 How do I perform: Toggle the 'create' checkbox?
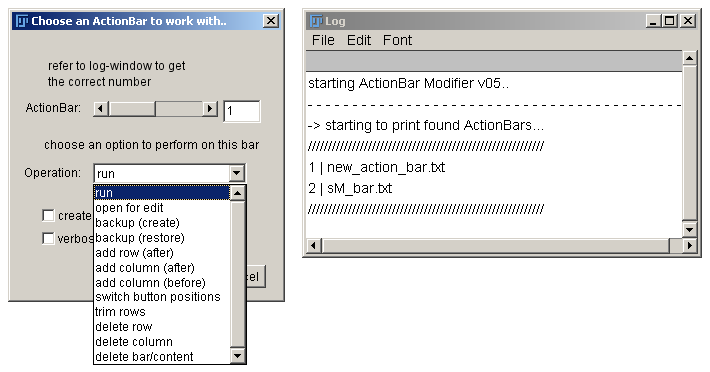(48, 215)
